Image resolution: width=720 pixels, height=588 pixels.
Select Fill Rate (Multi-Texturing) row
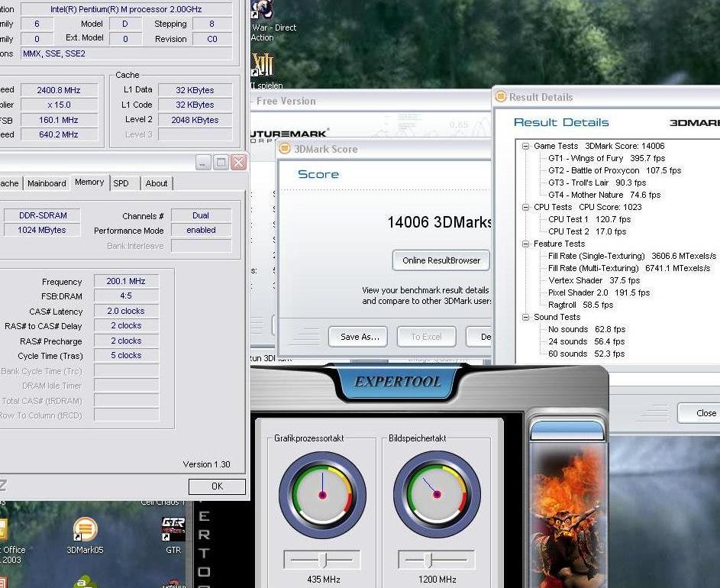click(629, 268)
